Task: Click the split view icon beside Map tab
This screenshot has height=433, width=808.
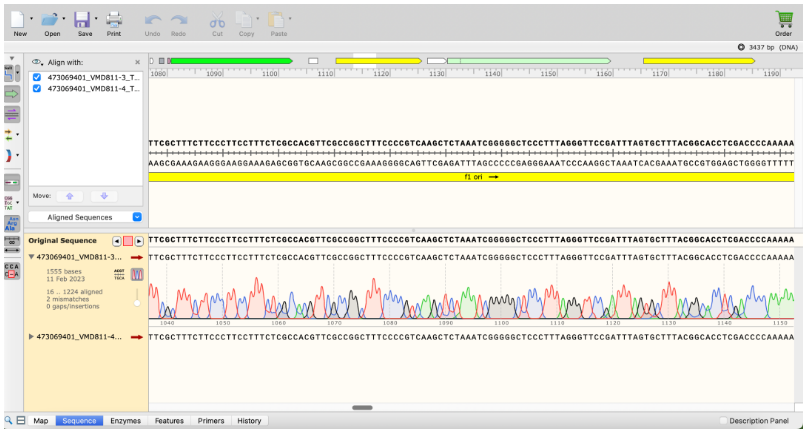Action: (x=21, y=421)
